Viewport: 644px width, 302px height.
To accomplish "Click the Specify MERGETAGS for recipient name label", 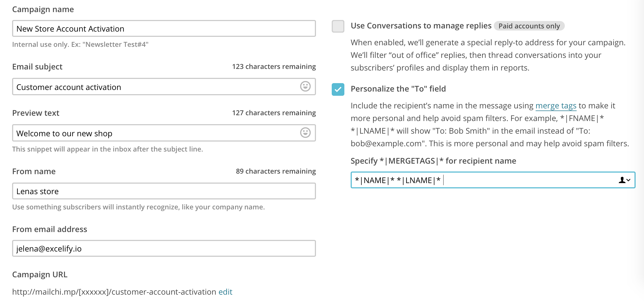I will point(433,161).
